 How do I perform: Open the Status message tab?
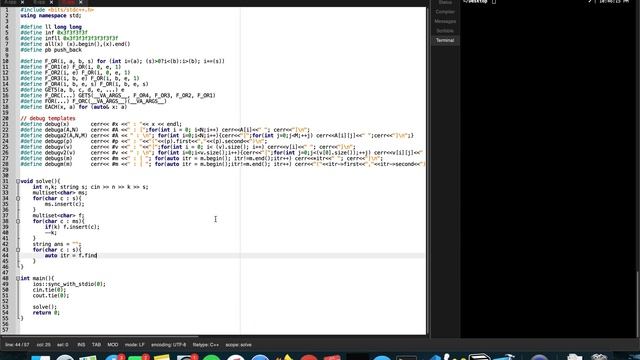coord(445,2)
